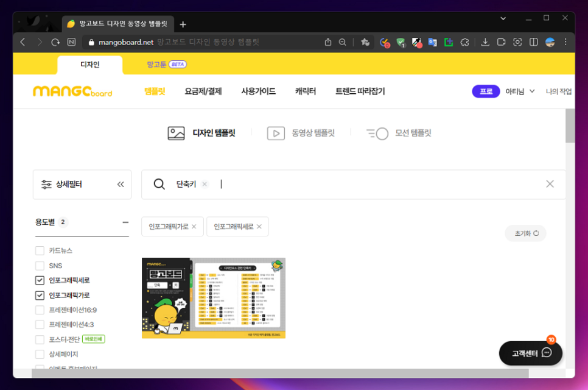Open the 고객센터 chat button
The height and width of the screenshot is (390, 588).
point(531,353)
